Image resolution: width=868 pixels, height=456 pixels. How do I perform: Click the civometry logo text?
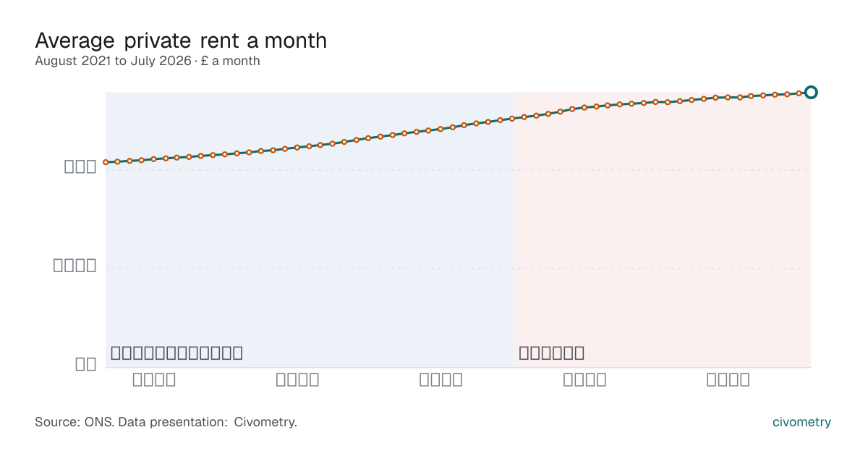[x=801, y=422]
